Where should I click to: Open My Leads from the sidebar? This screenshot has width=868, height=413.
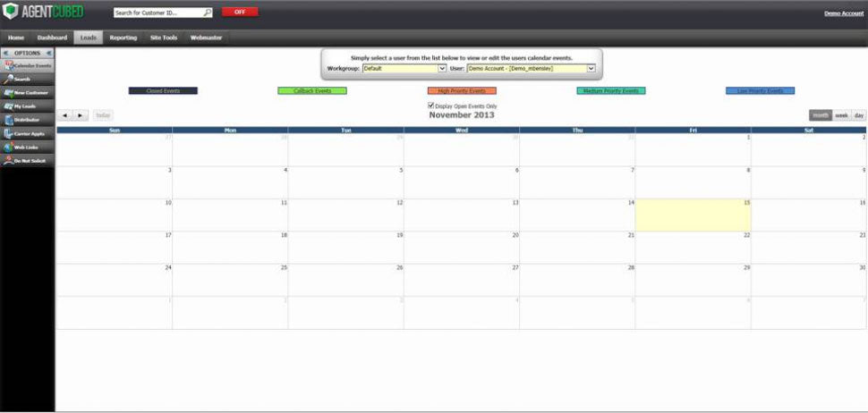(x=28, y=105)
